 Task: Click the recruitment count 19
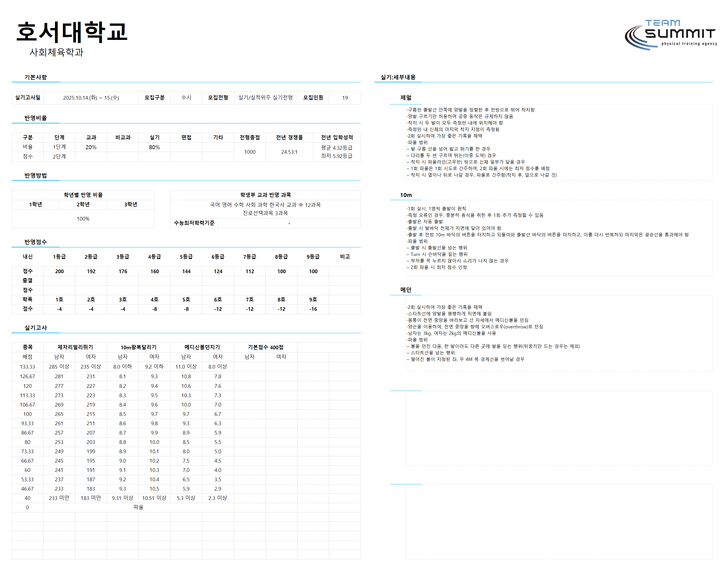[x=345, y=98]
